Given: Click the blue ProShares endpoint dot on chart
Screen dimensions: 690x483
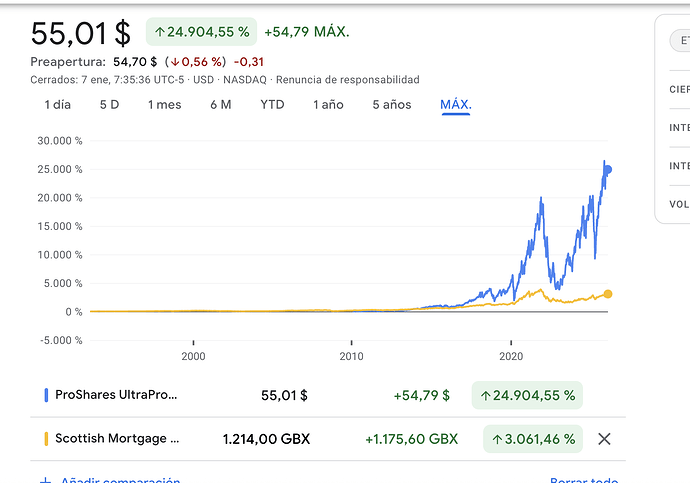Looking at the screenshot, I should click(x=607, y=170).
